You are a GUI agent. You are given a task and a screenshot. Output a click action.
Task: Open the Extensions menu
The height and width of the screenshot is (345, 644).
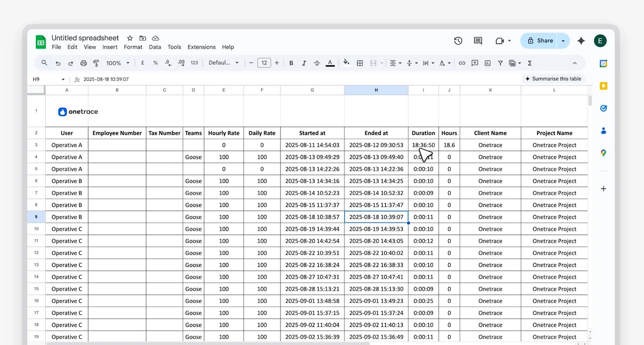201,47
